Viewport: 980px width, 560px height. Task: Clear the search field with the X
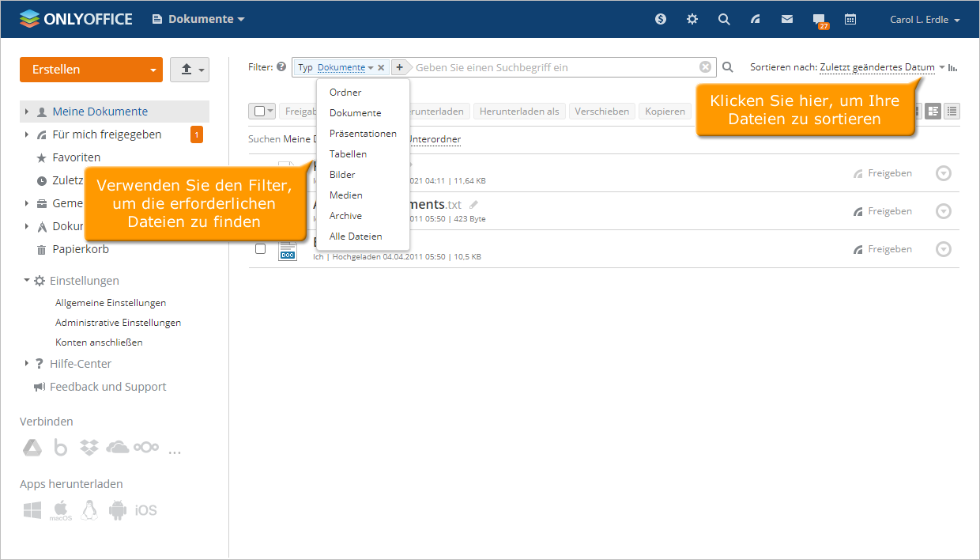pos(706,67)
